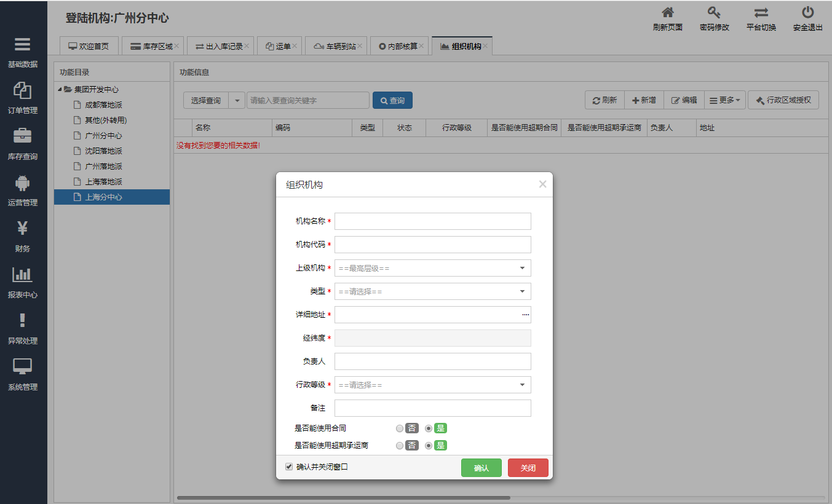Open 财务 yen icon in sidebar
The image size is (832, 504).
point(23,228)
